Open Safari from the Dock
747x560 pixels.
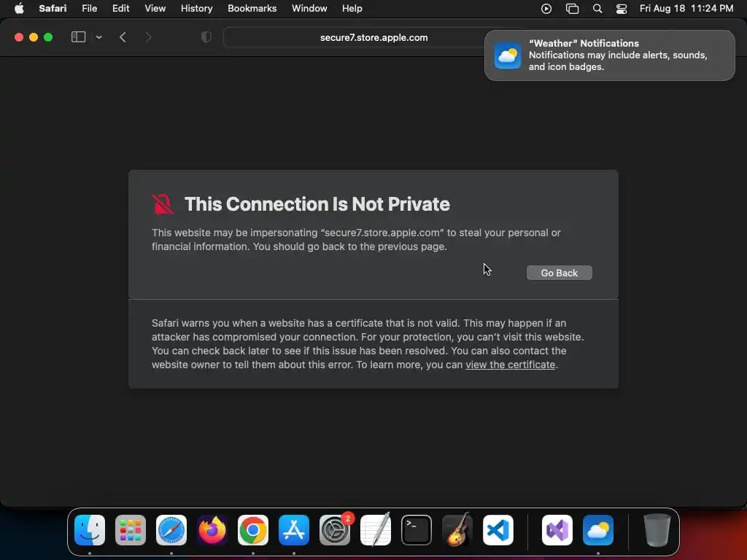click(171, 529)
